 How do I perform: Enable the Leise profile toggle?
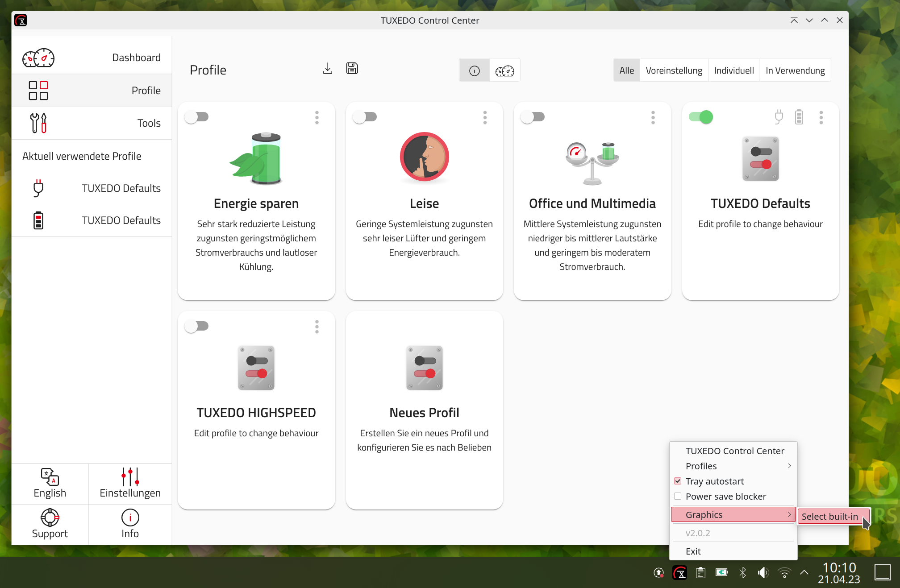pyautogui.click(x=365, y=117)
